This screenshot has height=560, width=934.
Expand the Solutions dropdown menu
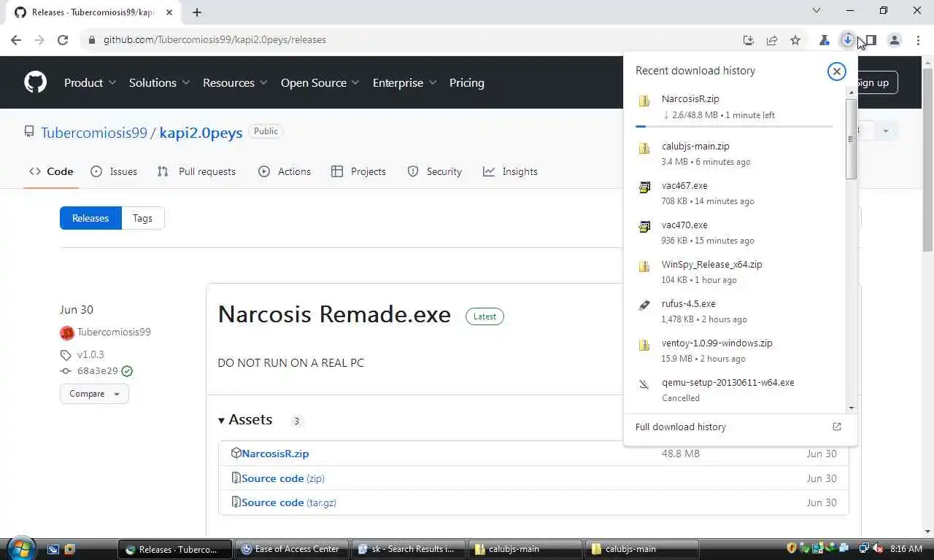pyautogui.click(x=159, y=82)
